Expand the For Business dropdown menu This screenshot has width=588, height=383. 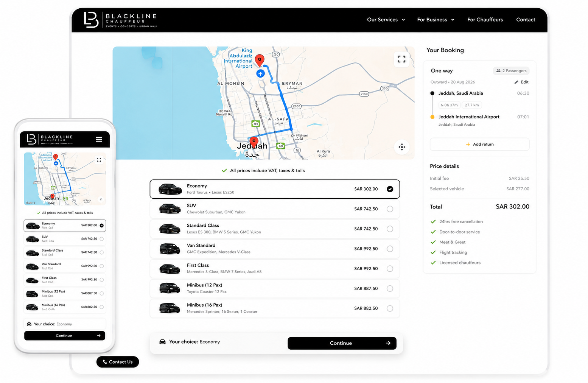coord(436,20)
